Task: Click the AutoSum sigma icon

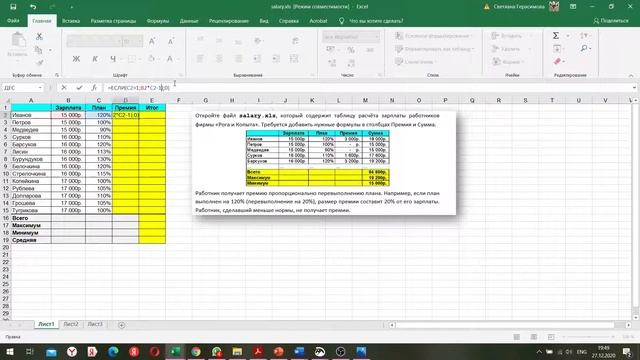Action: click(x=556, y=36)
